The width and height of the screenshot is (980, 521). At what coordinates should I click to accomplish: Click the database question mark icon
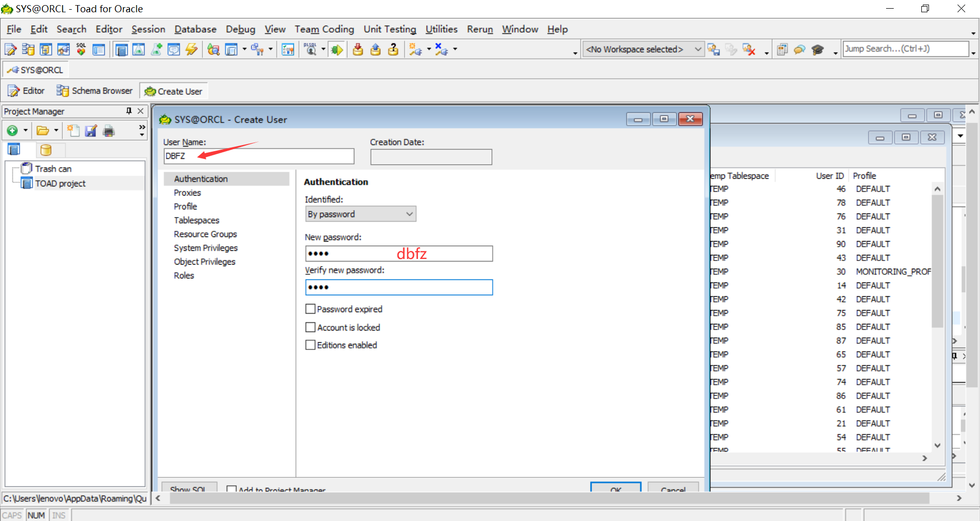[393, 50]
